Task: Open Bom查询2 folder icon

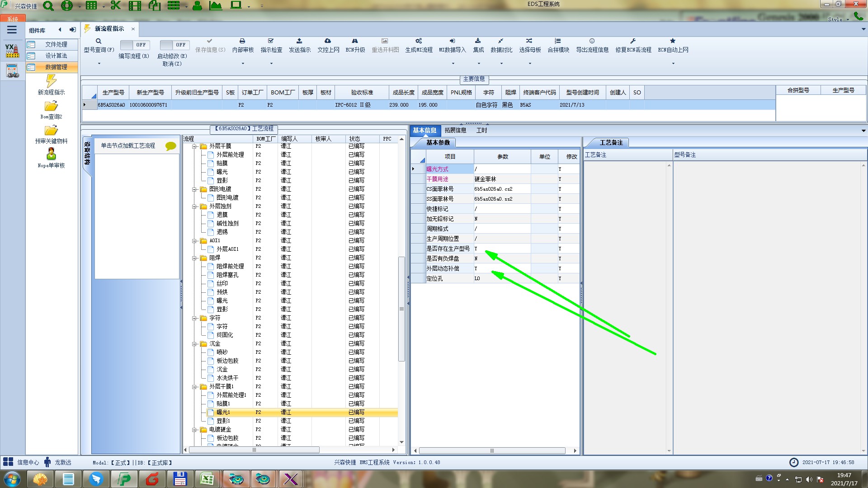Action: [x=51, y=107]
